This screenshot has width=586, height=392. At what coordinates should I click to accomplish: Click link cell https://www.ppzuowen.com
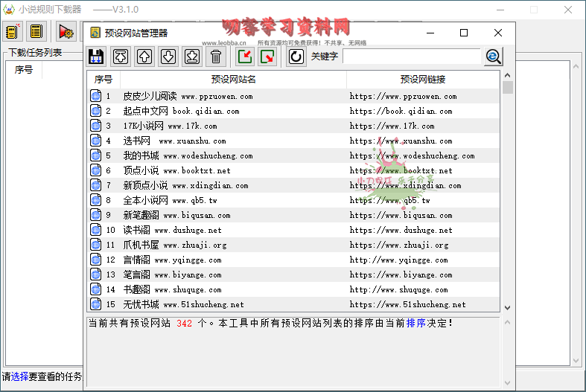pyautogui.click(x=404, y=96)
